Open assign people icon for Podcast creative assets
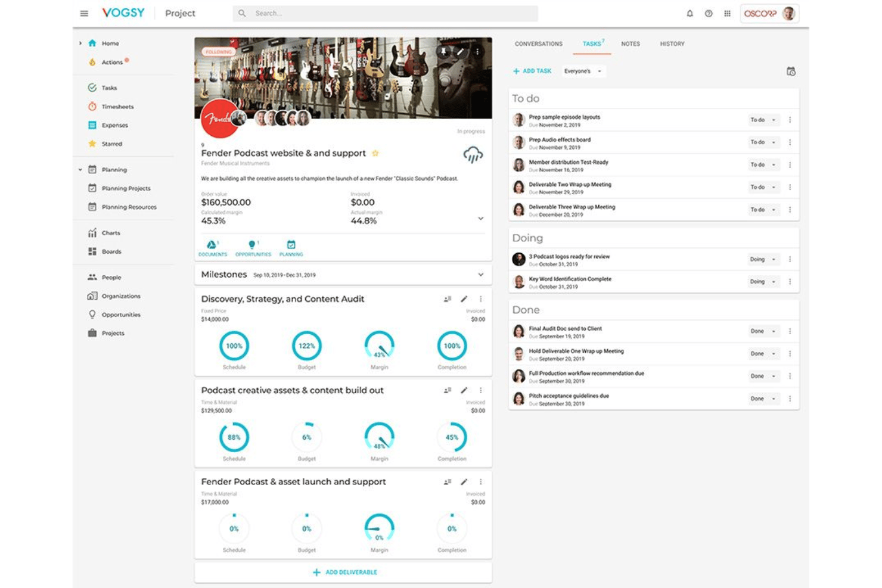This screenshot has width=882, height=588. tap(448, 390)
